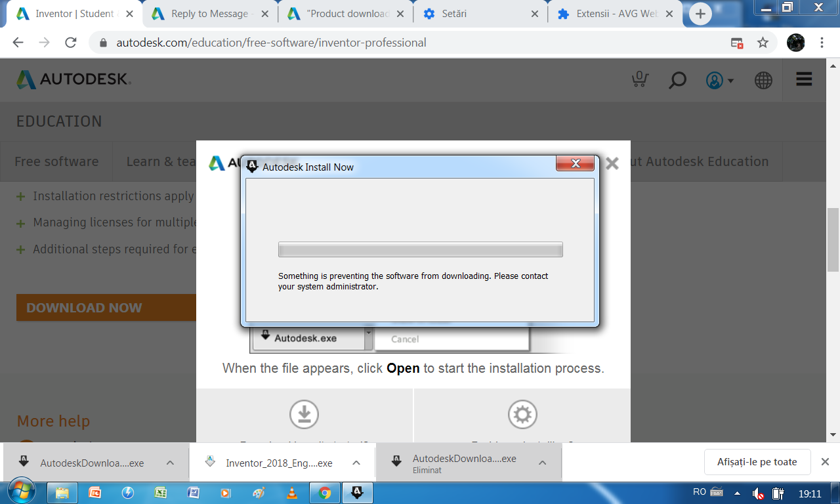
Task: Click the padlock site info icon
Action: (x=102, y=43)
